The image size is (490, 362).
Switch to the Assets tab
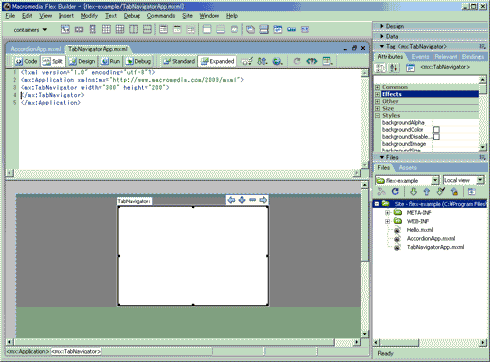(x=408, y=167)
